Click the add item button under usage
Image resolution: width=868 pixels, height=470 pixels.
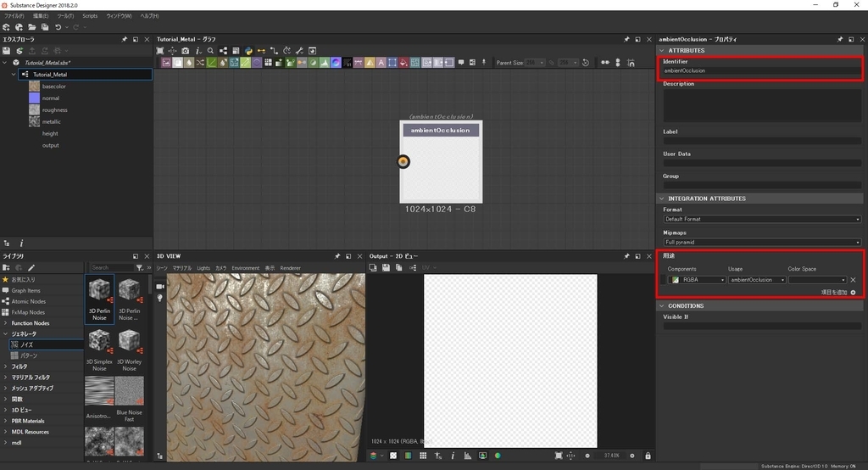[x=852, y=292]
